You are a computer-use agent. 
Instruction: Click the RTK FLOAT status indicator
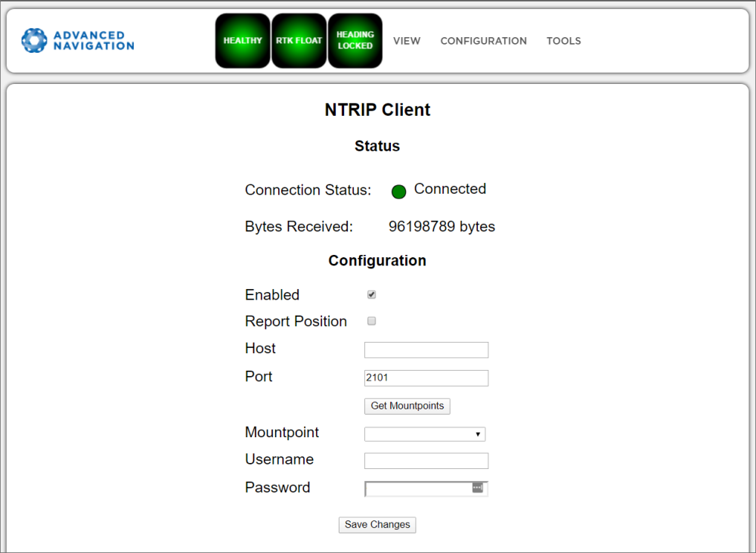[299, 41]
